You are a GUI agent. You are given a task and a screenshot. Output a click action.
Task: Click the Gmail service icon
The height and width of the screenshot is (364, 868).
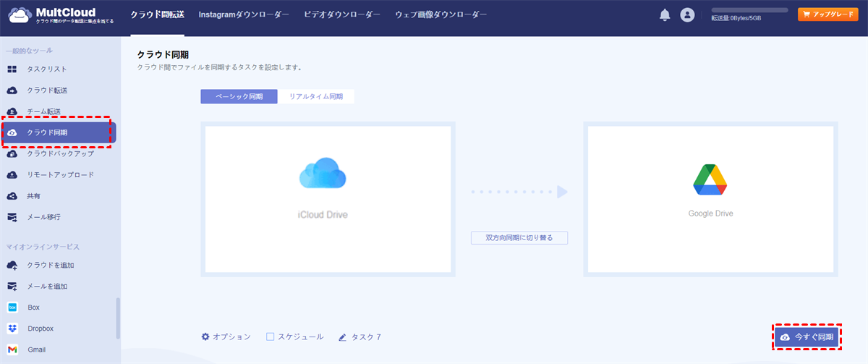point(12,350)
